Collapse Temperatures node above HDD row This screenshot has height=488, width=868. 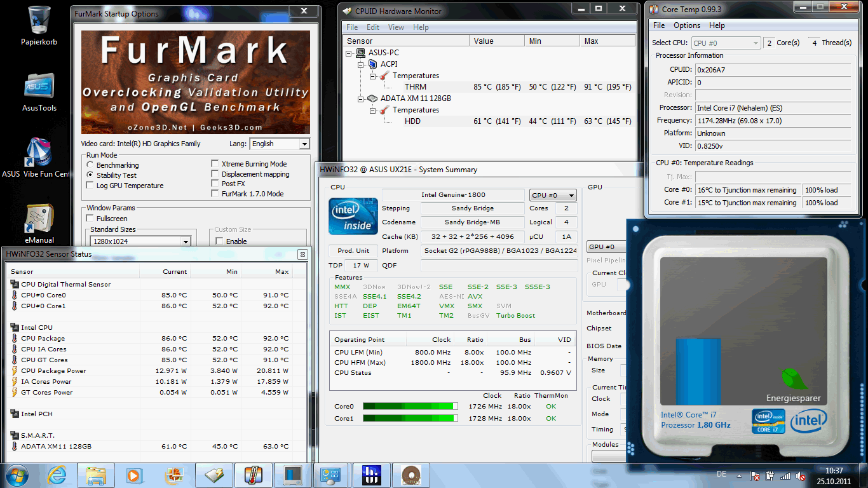[374, 110]
